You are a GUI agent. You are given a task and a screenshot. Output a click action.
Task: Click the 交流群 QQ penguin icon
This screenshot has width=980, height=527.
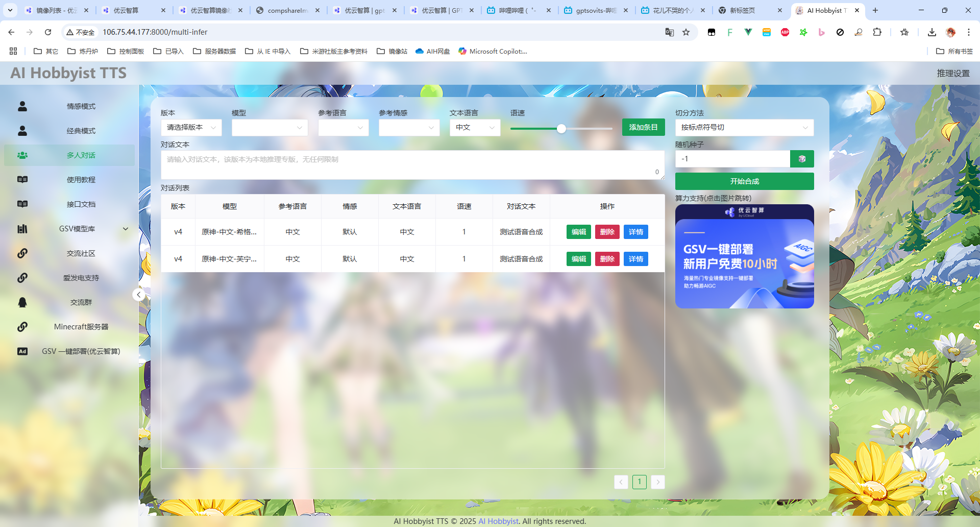(22, 302)
